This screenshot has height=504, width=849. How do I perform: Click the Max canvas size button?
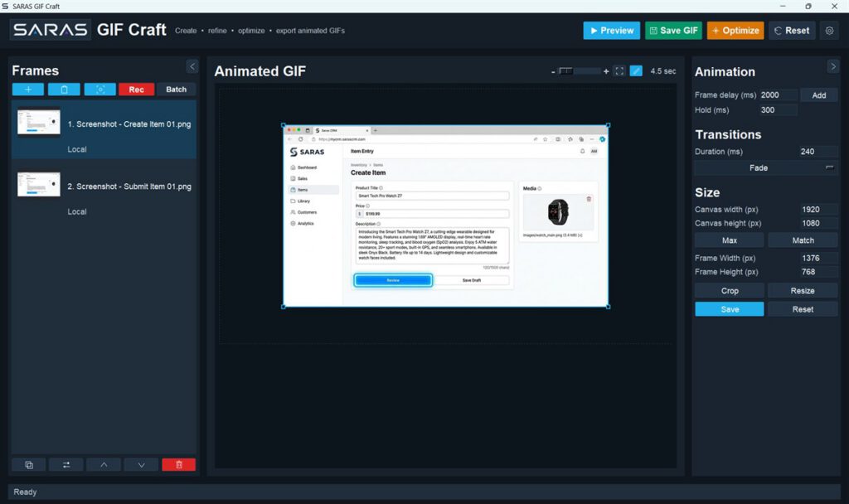pos(730,240)
